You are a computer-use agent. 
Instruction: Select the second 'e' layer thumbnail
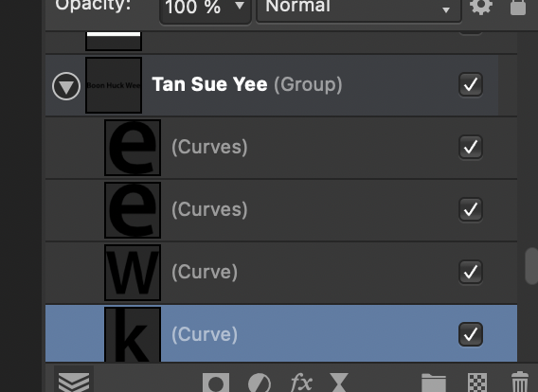[x=133, y=210]
